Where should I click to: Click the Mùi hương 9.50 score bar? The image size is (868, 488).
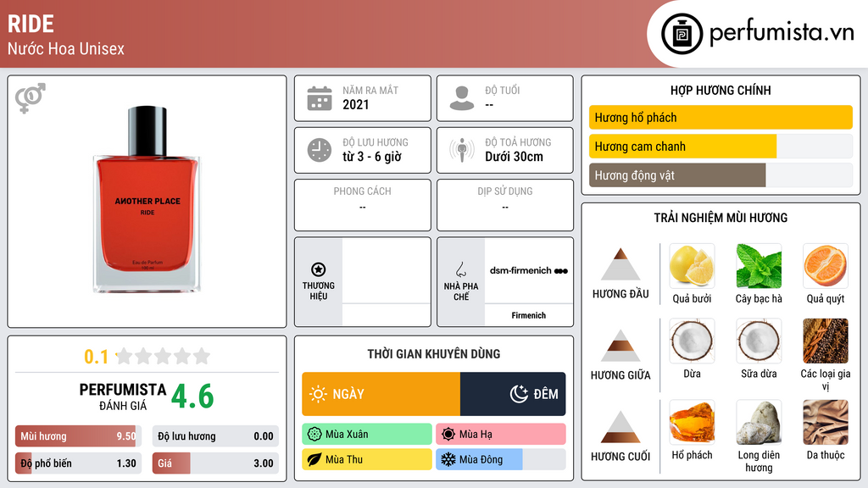78,436
